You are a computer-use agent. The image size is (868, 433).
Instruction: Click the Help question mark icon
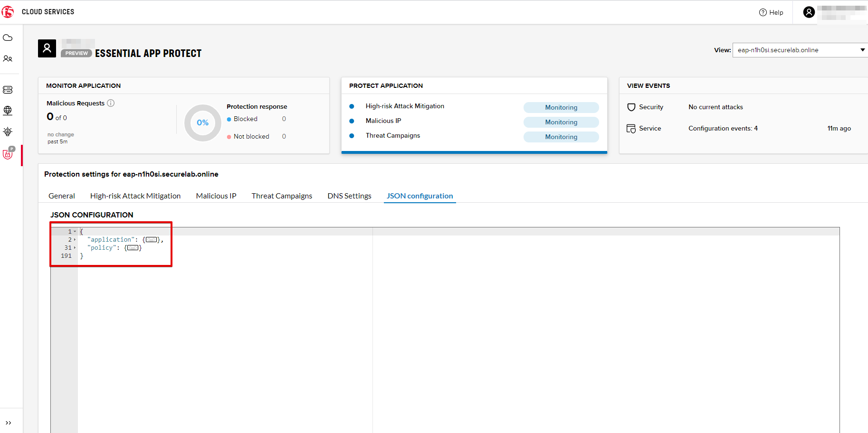pyautogui.click(x=763, y=12)
